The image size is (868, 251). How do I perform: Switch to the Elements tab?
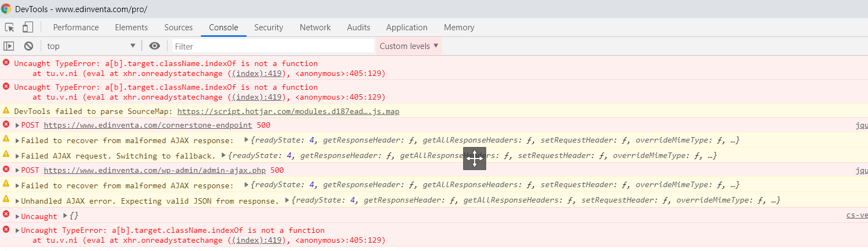coord(131,28)
